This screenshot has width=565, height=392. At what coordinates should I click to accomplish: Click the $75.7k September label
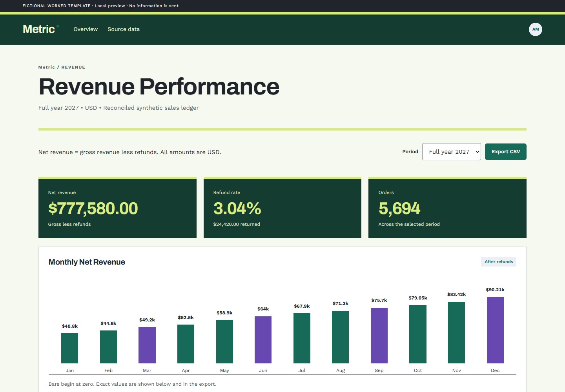point(379,300)
